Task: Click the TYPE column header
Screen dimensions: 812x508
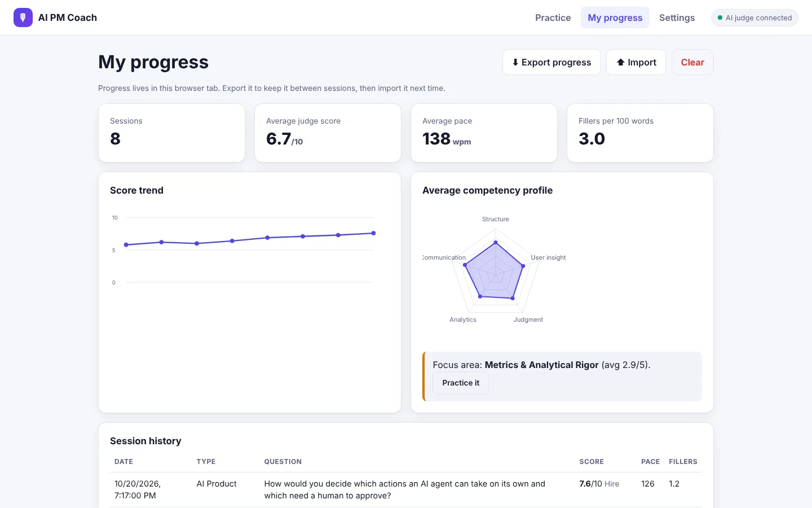Action: click(206, 462)
